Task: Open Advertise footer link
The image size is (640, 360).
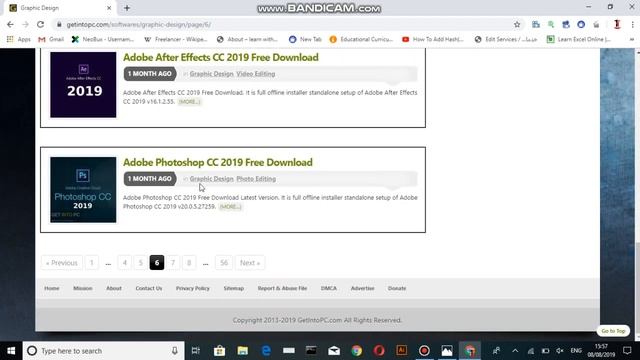Action: [x=362, y=288]
